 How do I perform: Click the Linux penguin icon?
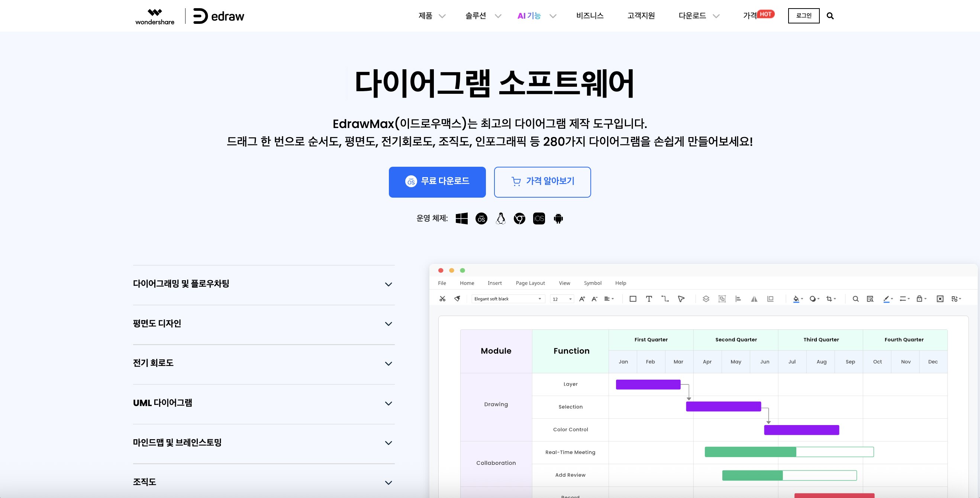click(501, 218)
